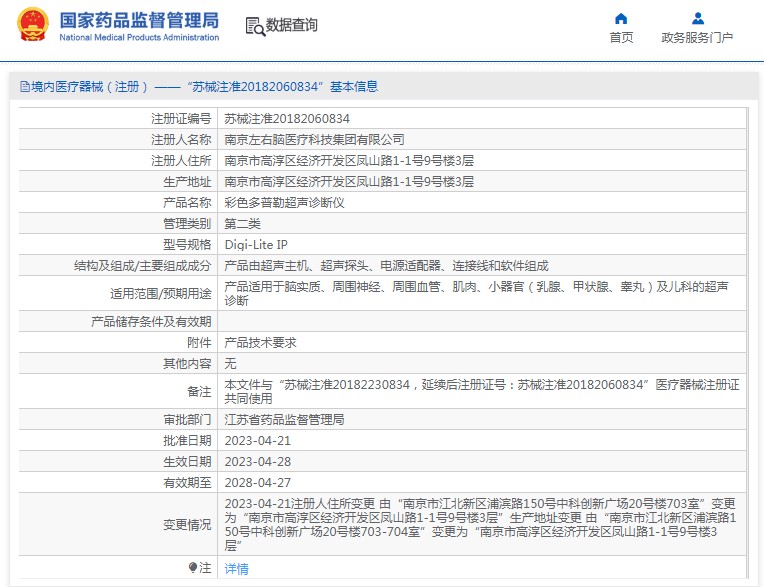
Task: Go to 政务服务门户 menu label
Action: [697, 38]
